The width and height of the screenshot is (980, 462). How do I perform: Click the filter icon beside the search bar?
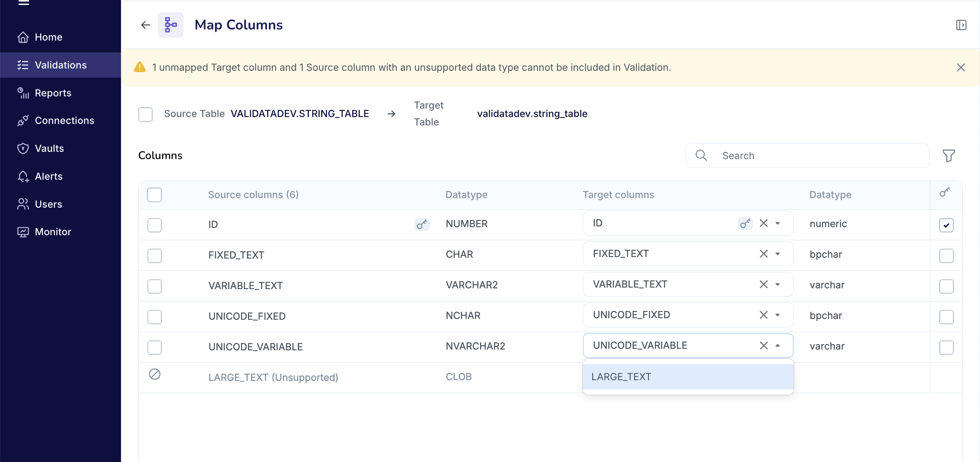click(949, 155)
